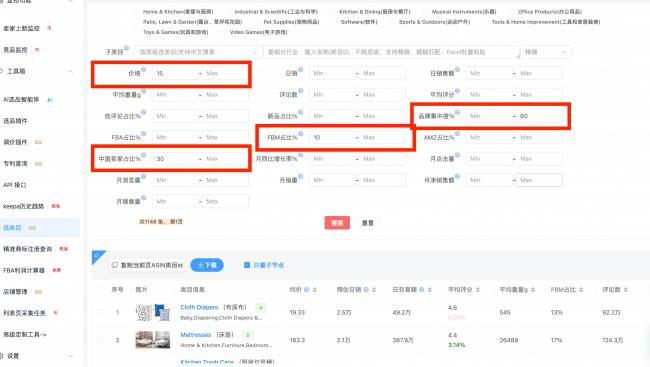
Task: Select all rows with table header checkbox
Action: pyautogui.click(x=100, y=289)
